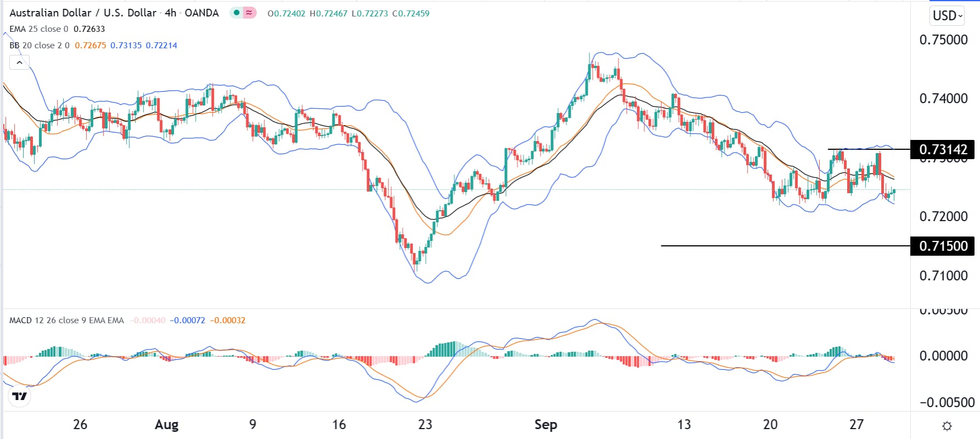Click the green market status dot
Image resolution: width=980 pixels, height=439 pixels.
pos(236,13)
